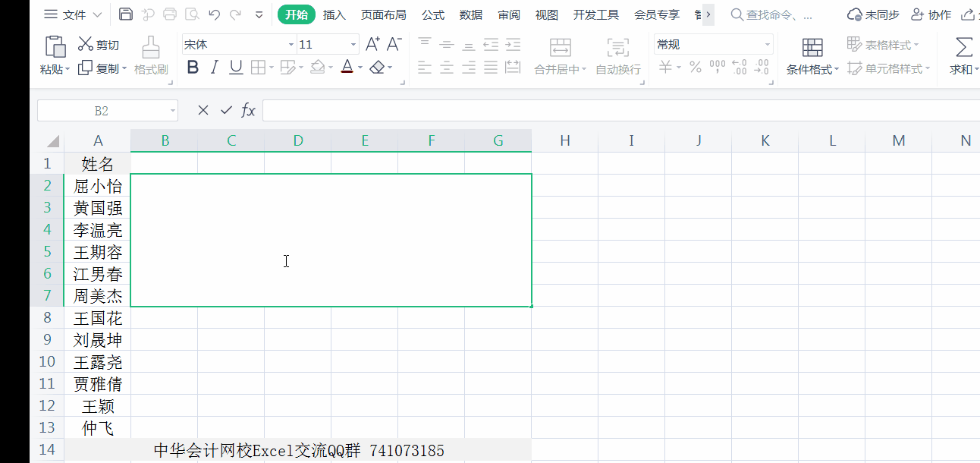Click the Save icon in quick toolbar

(126, 14)
